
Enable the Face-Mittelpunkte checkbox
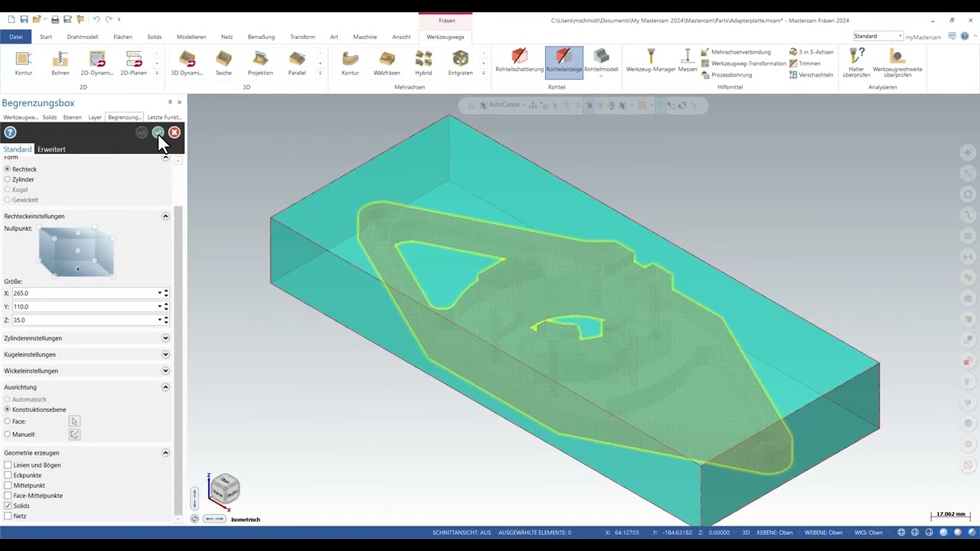pos(8,495)
